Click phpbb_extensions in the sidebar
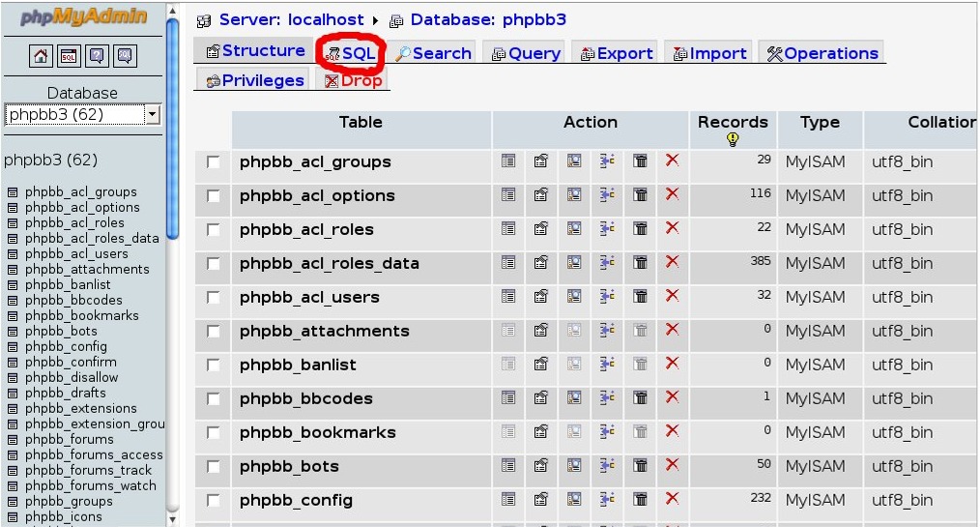The height and width of the screenshot is (527, 980). coord(80,408)
